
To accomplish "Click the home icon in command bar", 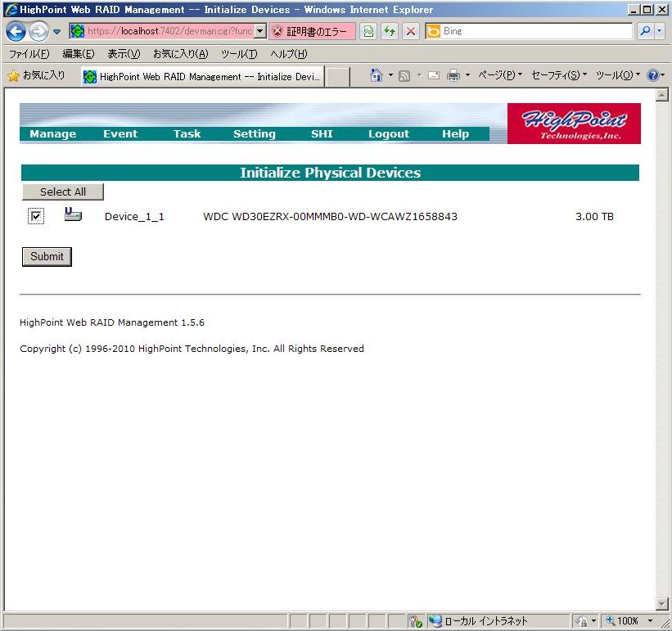I will pyautogui.click(x=376, y=75).
